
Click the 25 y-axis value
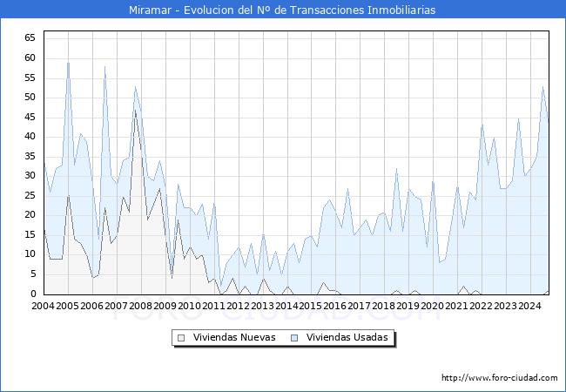[x=30, y=195]
